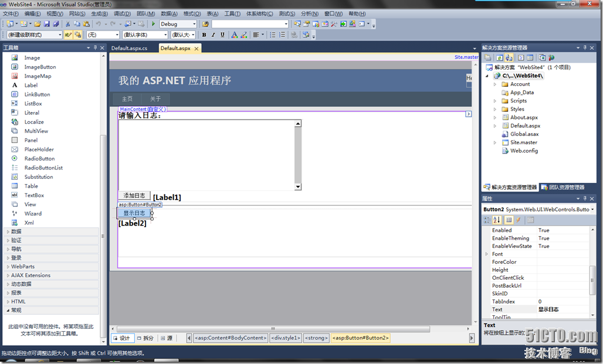Click the Site.master link
This screenshot has width=603, height=364.
pos(466,57)
